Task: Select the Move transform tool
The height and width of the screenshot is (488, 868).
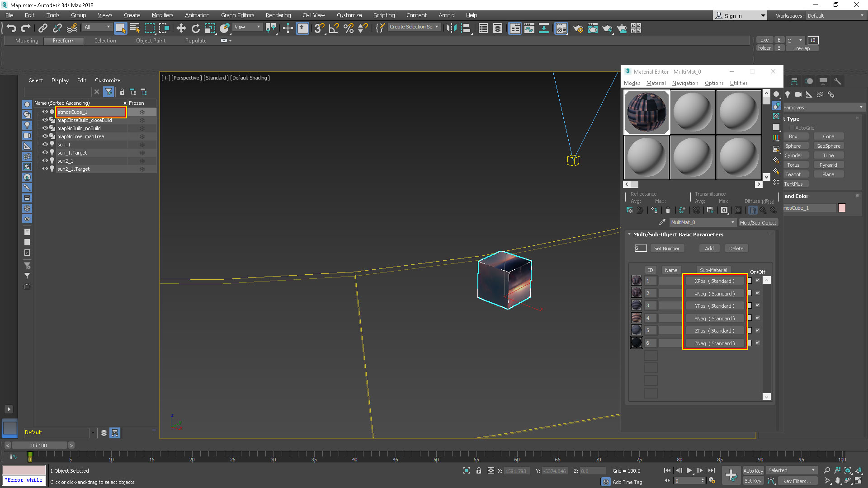Action: point(181,28)
